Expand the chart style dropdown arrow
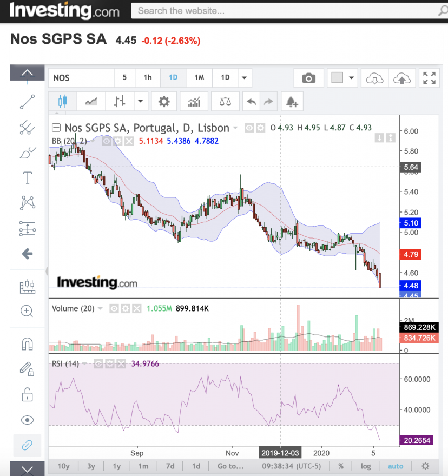The height and width of the screenshot is (476, 448). [140, 101]
